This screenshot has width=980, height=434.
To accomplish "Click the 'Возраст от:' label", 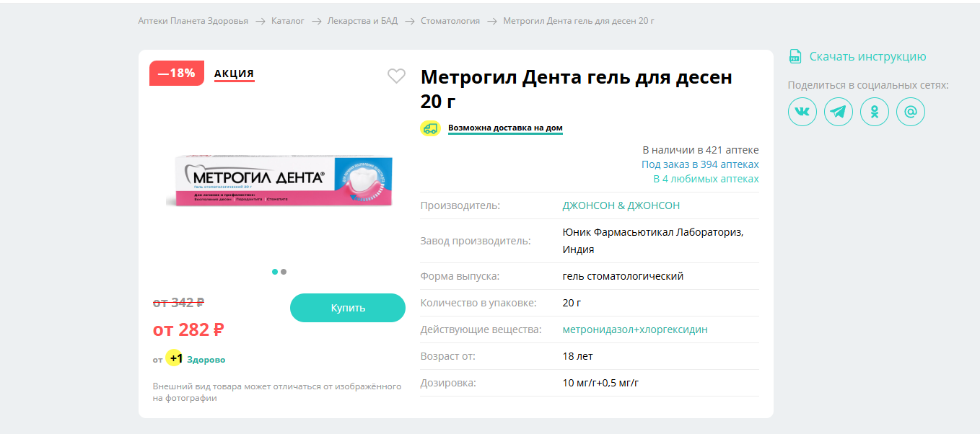I will pyautogui.click(x=448, y=356).
